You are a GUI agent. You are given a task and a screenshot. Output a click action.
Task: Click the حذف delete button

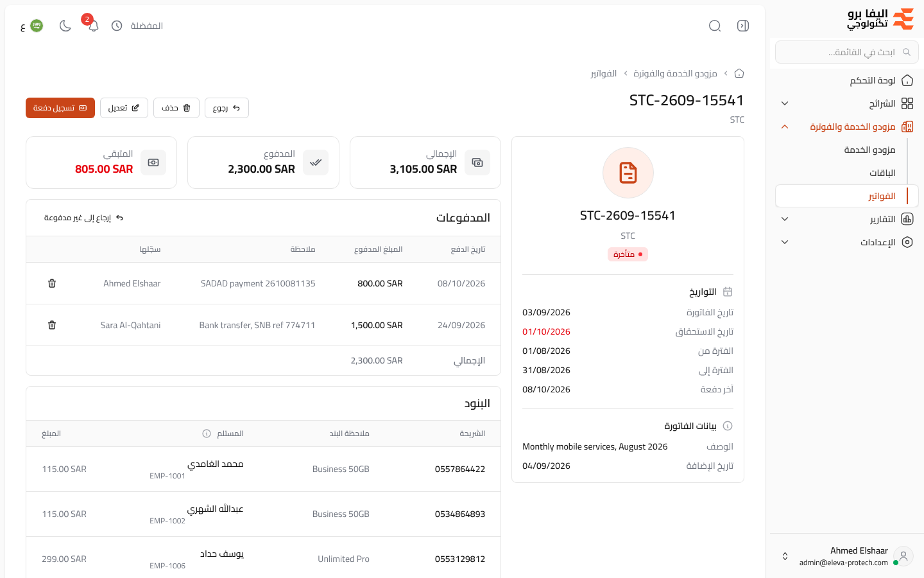(176, 108)
